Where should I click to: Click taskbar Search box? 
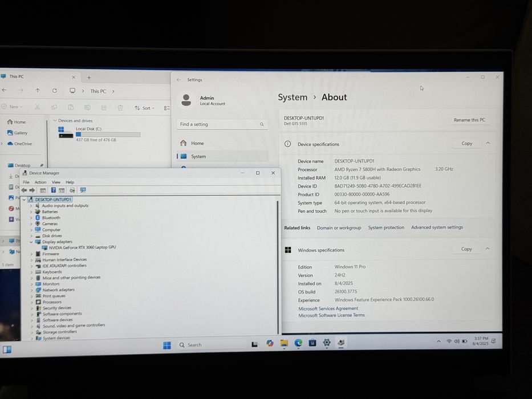click(210, 345)
